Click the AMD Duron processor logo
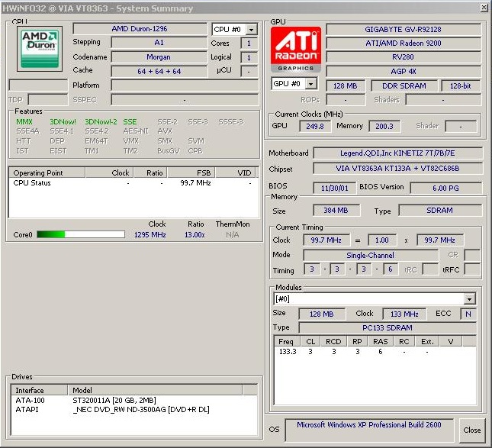 coord(39,48)
